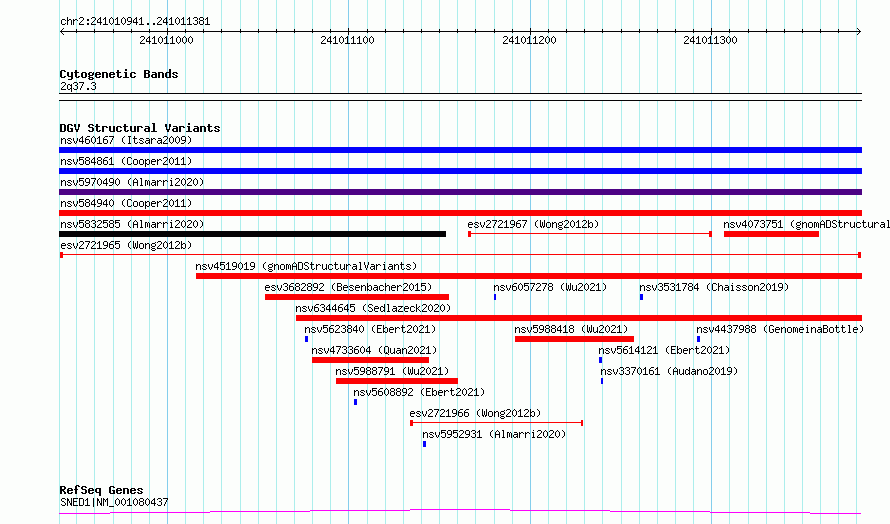This screenshot has height=524, width=890.
Task: Open the nsv584861 (Cooper2011) variant label
Action: [x=126, y=161]
